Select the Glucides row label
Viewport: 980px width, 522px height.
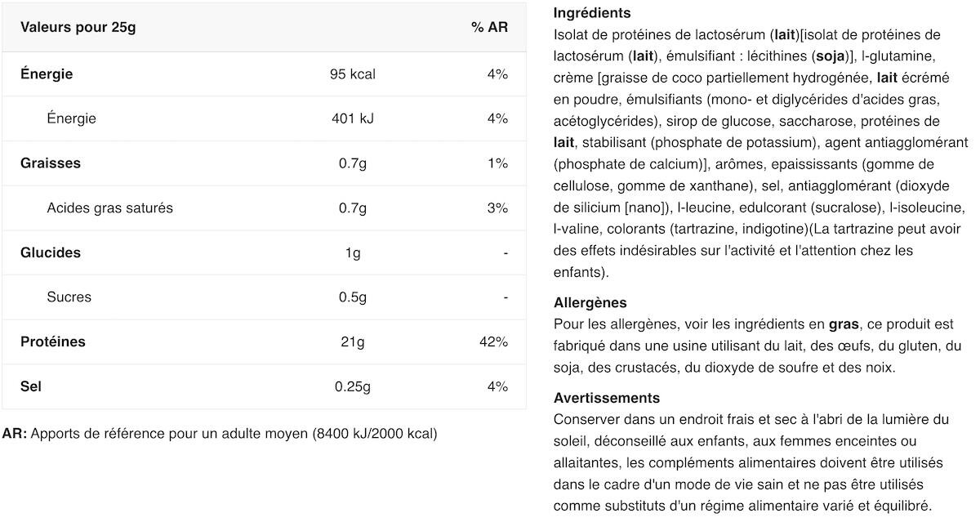[x=51, y=252]
